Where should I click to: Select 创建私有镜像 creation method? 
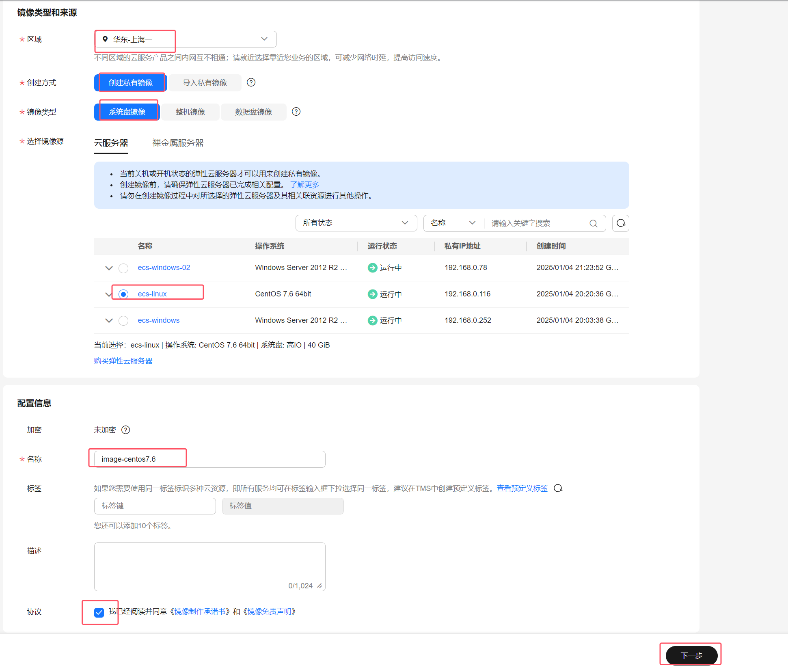tap(131, 83)
